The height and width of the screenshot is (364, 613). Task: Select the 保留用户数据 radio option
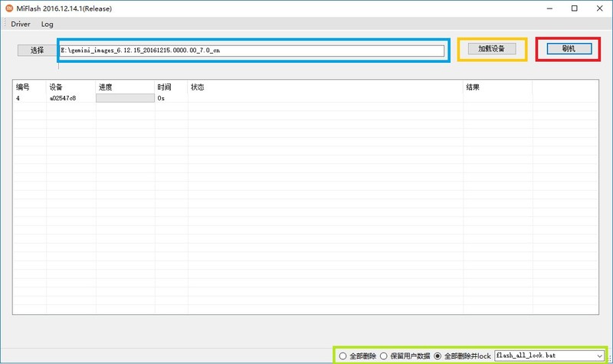coord(384,356)
